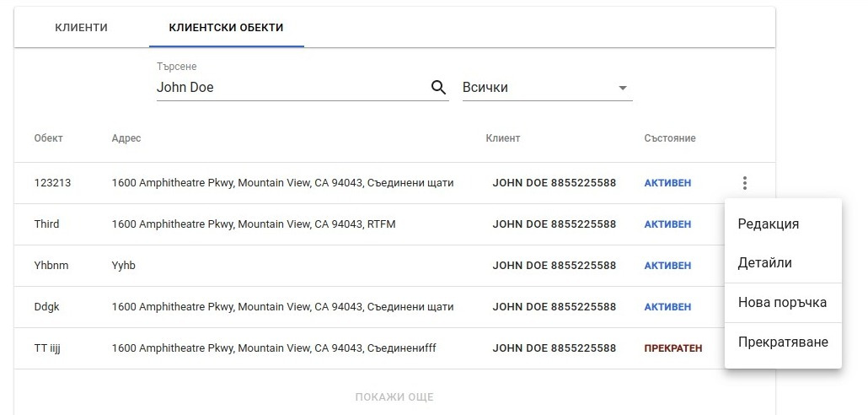Click the address ending in RTFM
Image resolution: width=868 pixels, height=415 pixels.
tap(254, 224)
